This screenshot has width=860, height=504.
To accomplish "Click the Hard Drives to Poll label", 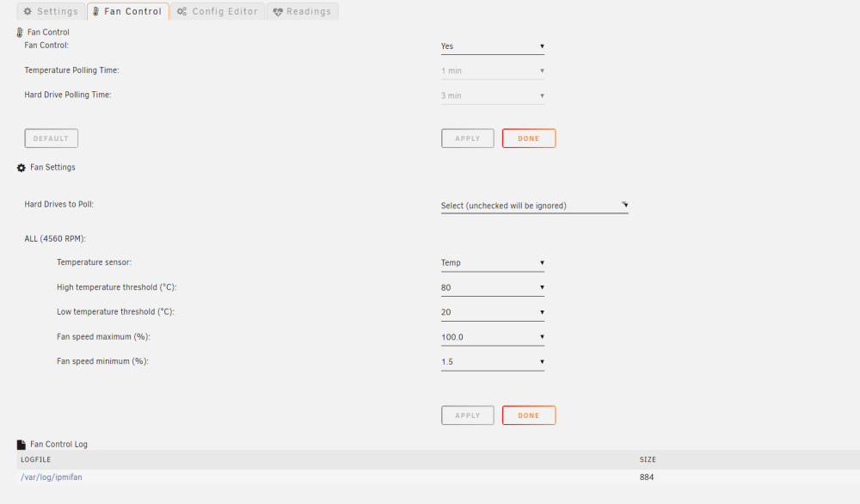I will click(58, 204).
